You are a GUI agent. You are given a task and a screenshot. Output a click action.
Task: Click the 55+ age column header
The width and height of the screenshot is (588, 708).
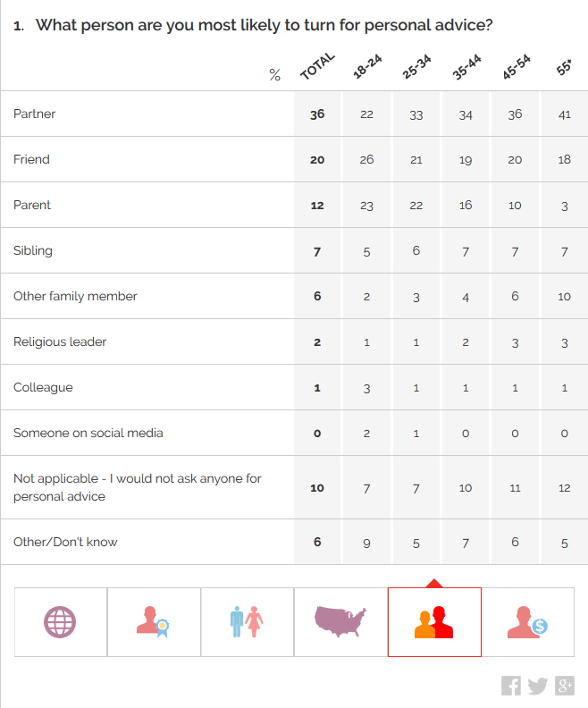pos(565,68)
